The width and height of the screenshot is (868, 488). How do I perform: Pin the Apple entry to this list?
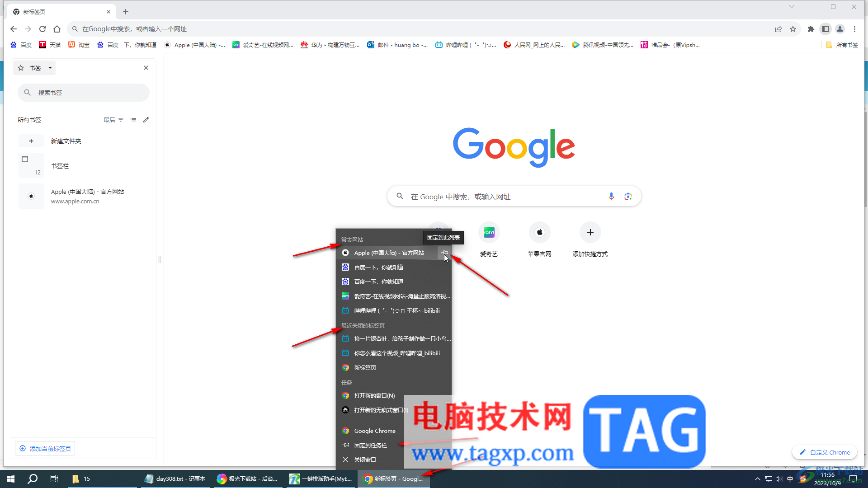(x=444, y=253)
